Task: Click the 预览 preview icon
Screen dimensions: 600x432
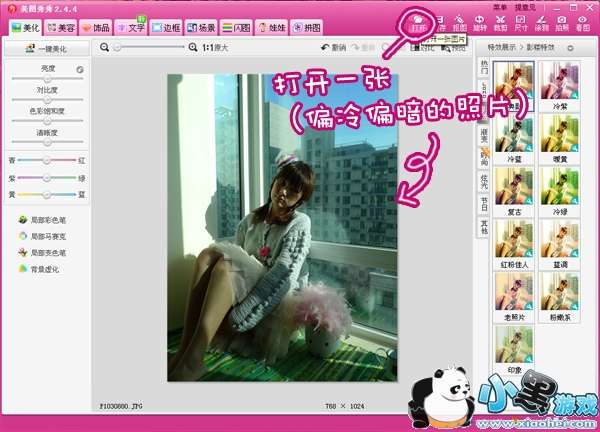Action: (x=454, y=48)
